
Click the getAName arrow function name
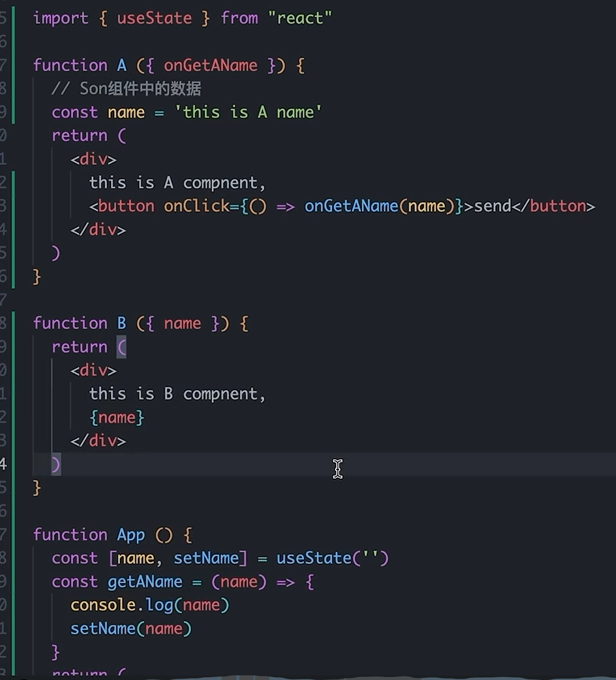(x=145, y=581)
